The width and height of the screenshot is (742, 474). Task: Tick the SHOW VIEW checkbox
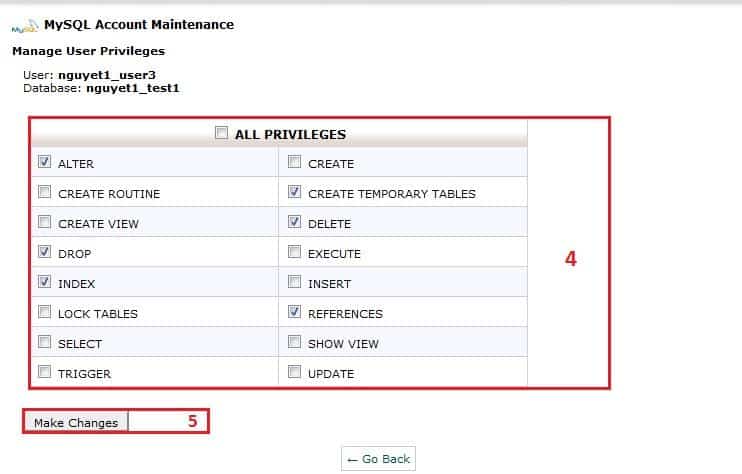pyautogui.click(x=294, y=342)
